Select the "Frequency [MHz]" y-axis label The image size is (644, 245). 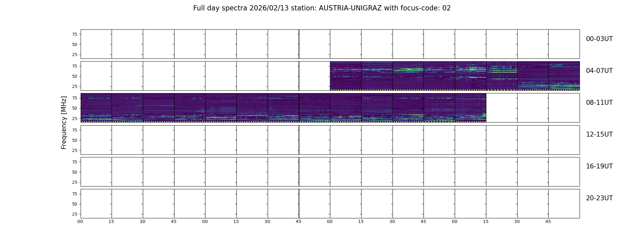coord(64,123)
